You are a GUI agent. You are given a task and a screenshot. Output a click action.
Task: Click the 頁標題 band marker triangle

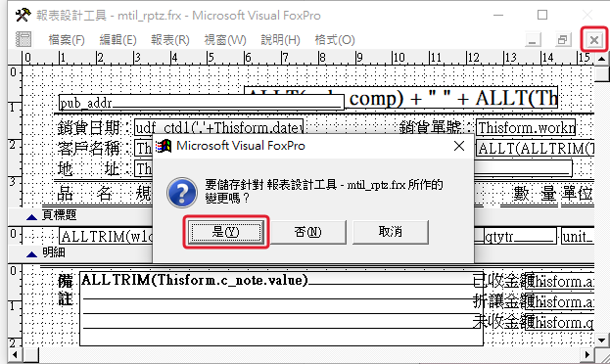pos(31,217)
